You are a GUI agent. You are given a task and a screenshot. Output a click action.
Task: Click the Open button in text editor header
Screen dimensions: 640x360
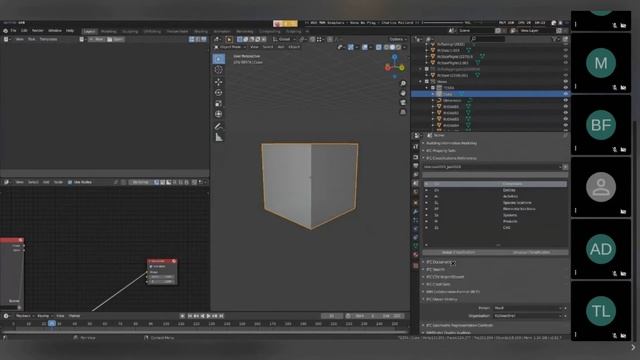[x=116, y=39]
